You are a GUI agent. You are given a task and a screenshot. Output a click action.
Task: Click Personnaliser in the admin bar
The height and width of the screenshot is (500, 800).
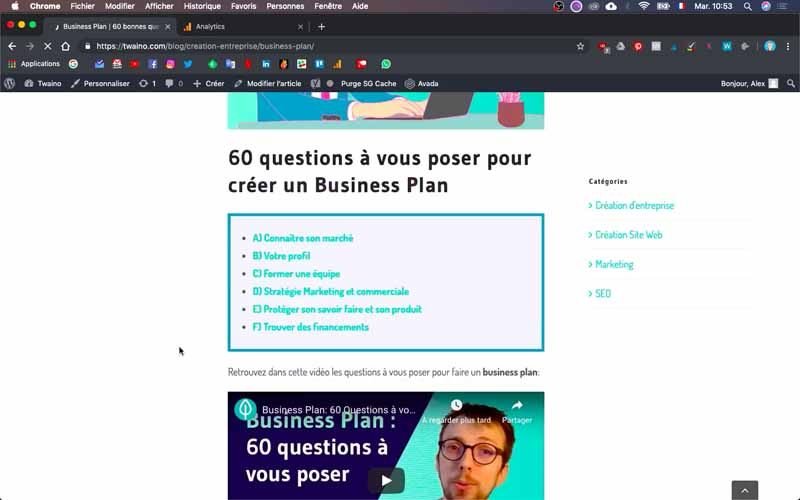(100, 83)
